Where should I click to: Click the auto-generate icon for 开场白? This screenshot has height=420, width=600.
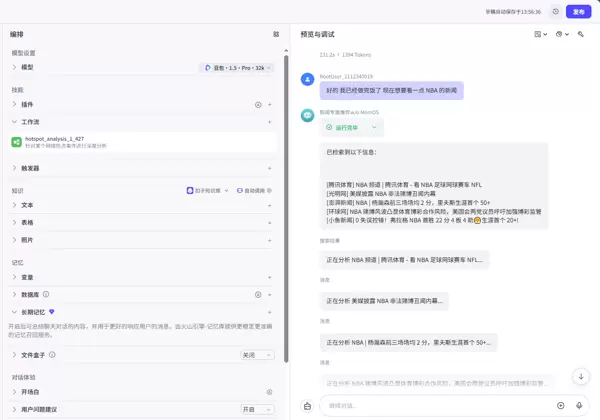point(269,392)
